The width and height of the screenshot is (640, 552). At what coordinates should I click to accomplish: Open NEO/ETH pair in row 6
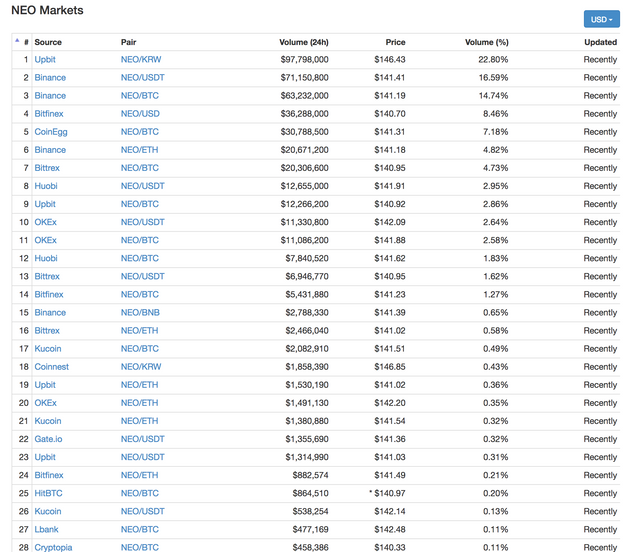139,150
